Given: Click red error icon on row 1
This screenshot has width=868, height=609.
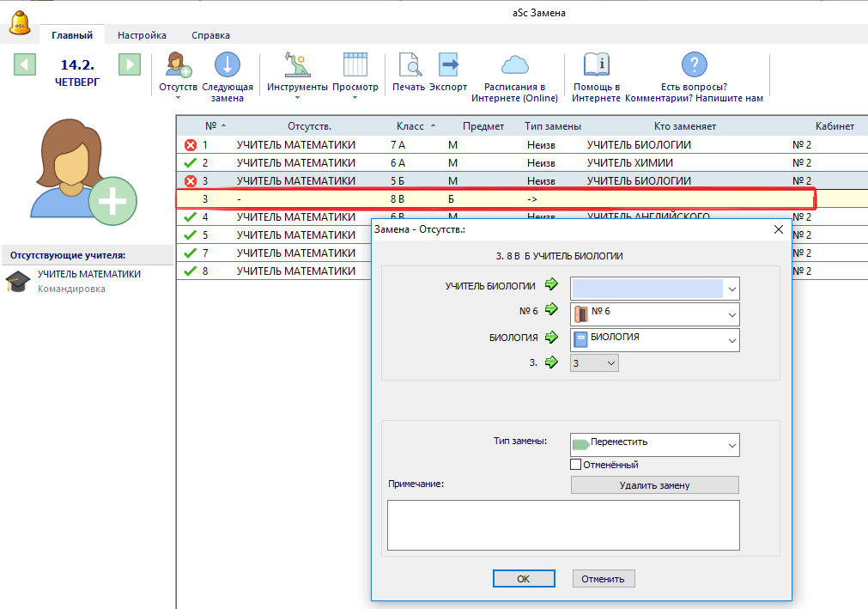Looking at the screenshot, I should (191, 145).
